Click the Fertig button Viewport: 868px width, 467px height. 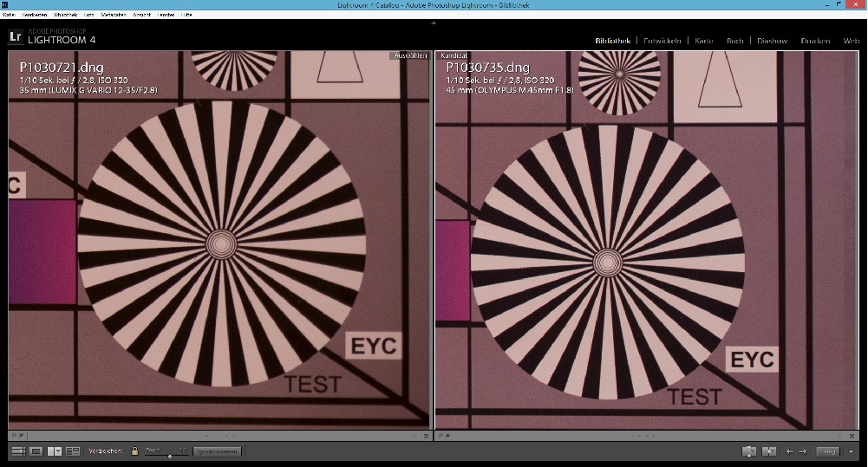coord(829,451)
